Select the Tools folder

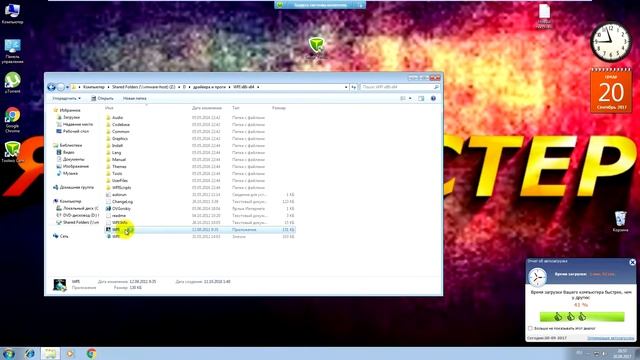(117, 173)
